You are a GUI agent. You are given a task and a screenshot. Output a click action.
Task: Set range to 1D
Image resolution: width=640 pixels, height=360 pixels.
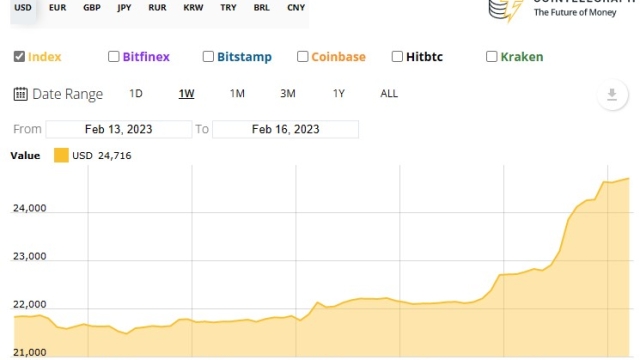136,93
